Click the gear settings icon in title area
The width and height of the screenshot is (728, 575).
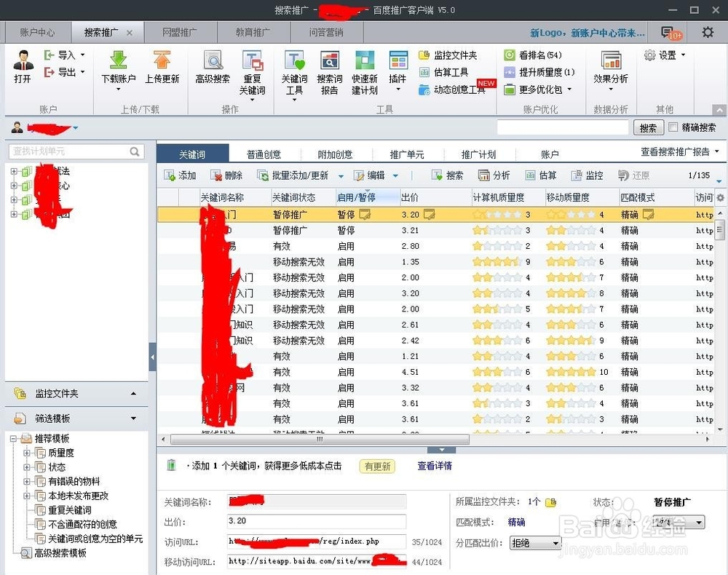coord(708,32)
